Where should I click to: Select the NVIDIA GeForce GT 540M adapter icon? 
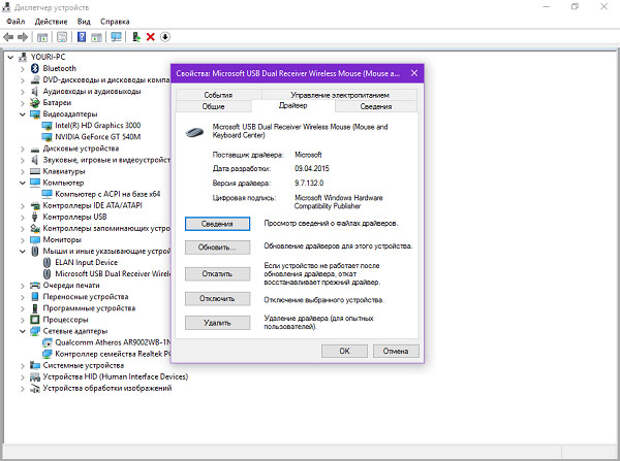[x=47, y=137]
